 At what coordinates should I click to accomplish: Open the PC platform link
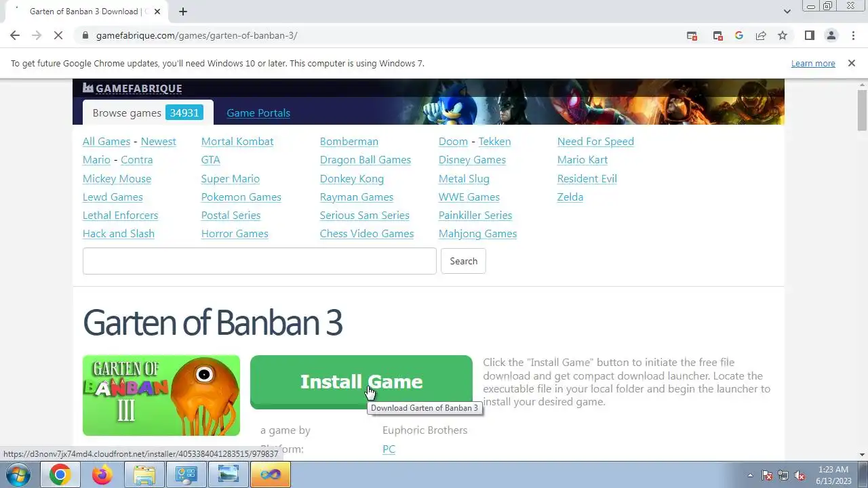click(389, 449)
